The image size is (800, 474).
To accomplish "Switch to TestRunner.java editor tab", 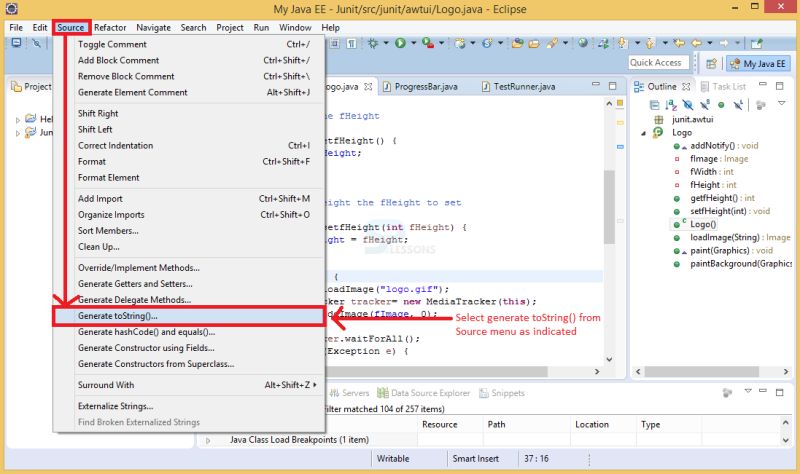I will click(x=518, y=87).
